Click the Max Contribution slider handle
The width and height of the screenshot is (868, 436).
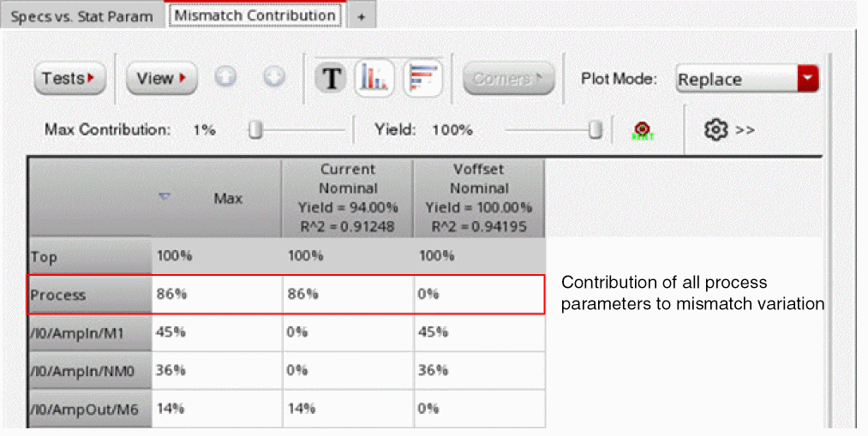tap(254, 129)
